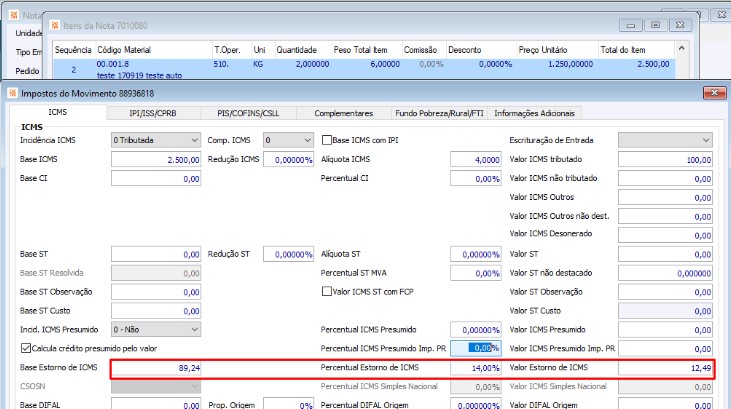The image size is (731, 409).
Task: Open the Complementares tab
Action: (344, 113)
